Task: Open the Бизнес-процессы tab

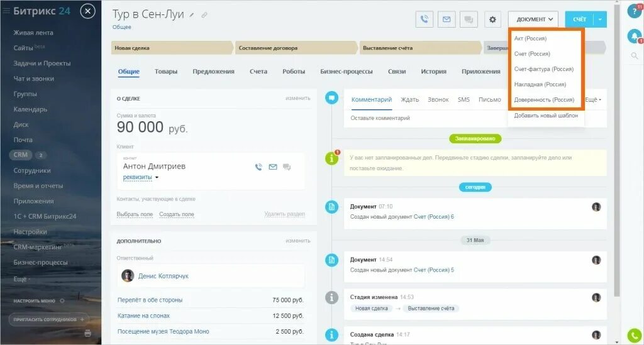Action: (x=347, y=72)
